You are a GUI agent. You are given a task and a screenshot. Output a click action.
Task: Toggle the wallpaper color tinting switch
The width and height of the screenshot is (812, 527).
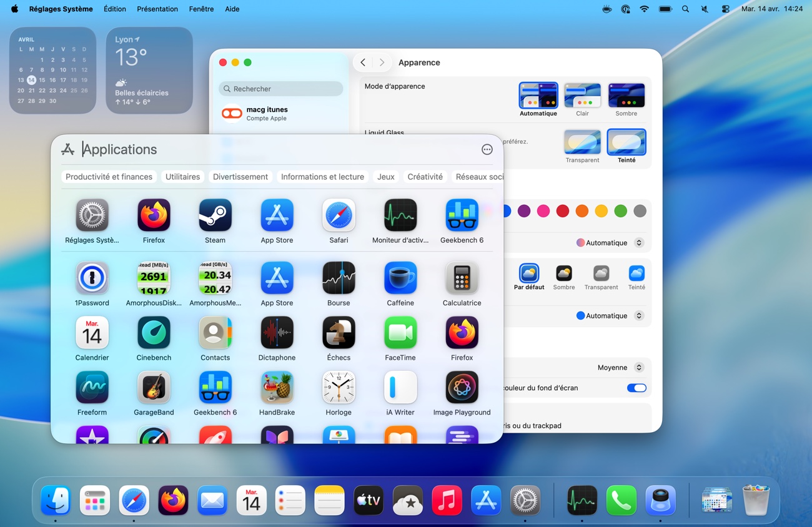pos(636,388)
